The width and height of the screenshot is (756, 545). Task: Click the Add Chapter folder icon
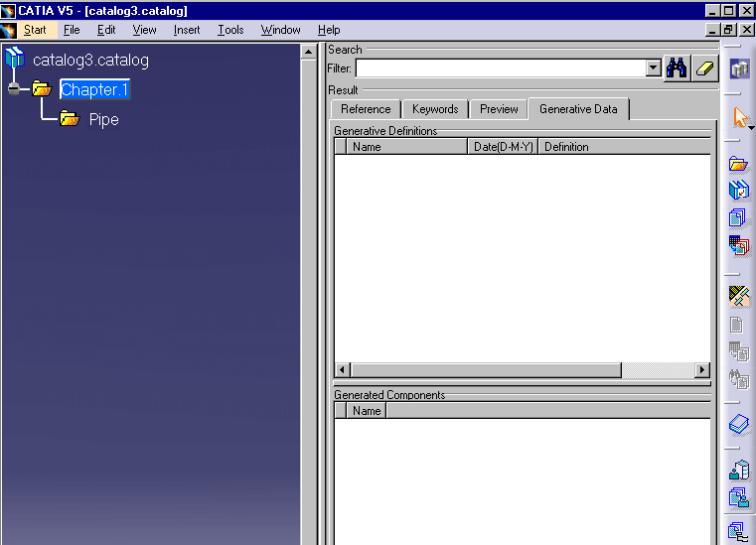pyautogui.click(x=738, y=165)
